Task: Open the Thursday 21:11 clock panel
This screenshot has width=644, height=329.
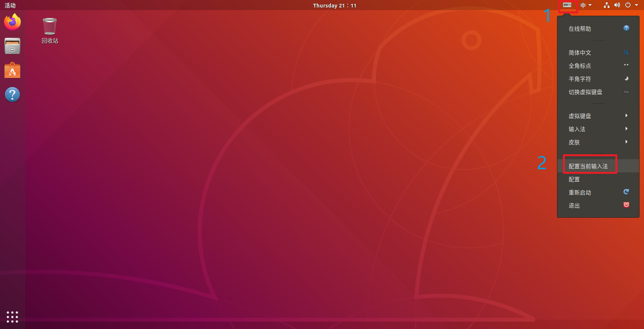Action: tap(335, 5)
